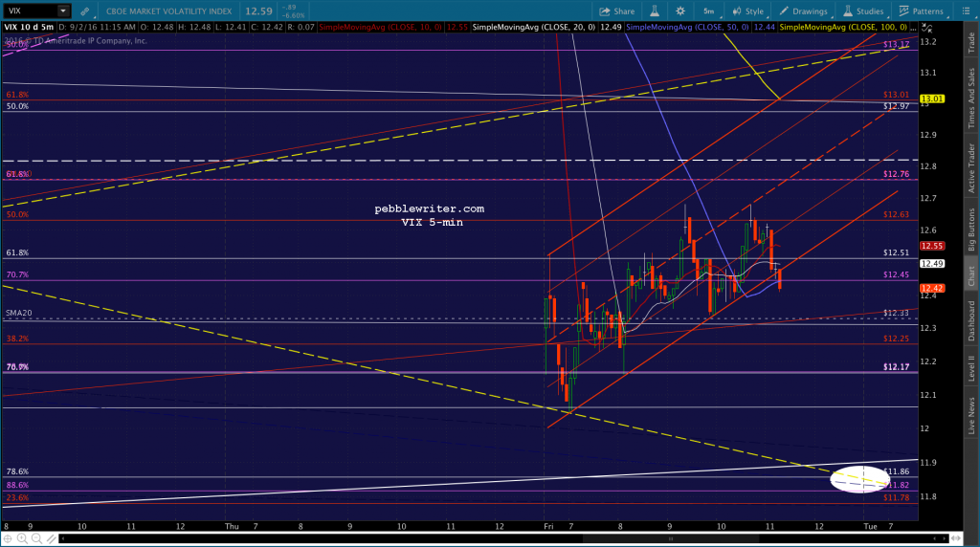This screenshot has width=980, height=547.
Task: Click the SMA20 line label
Action: tap(19, 313)
